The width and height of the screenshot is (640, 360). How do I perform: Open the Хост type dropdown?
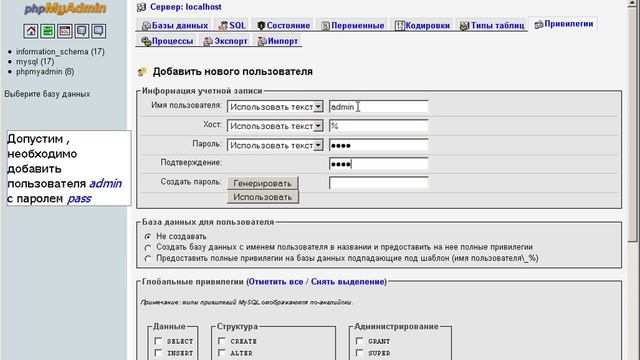tap(275, 126)
